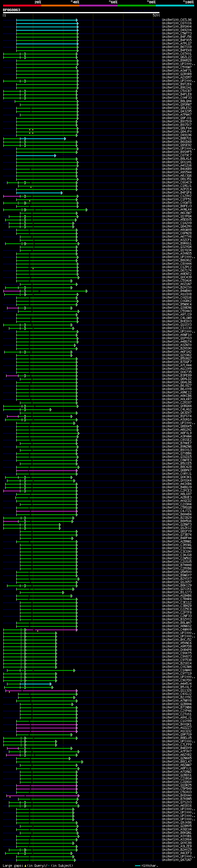The image size is (197, 868).
Task: Select hit label UniRef100_A2XDM7
Action: point(177,78)
